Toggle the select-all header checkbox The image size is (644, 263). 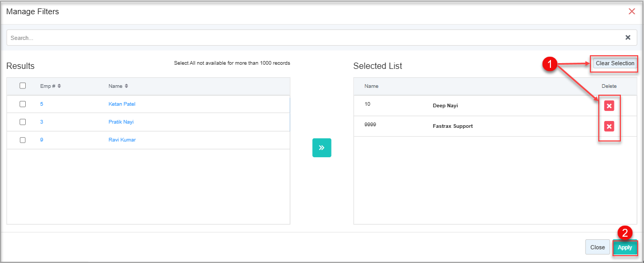pyautogui.click(x=23, y=86)
